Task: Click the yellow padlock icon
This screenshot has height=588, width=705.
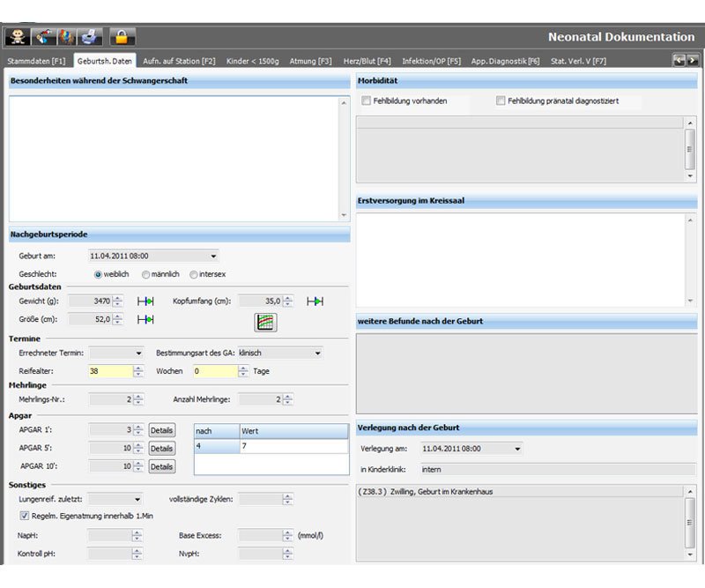Action: [122, 37]
